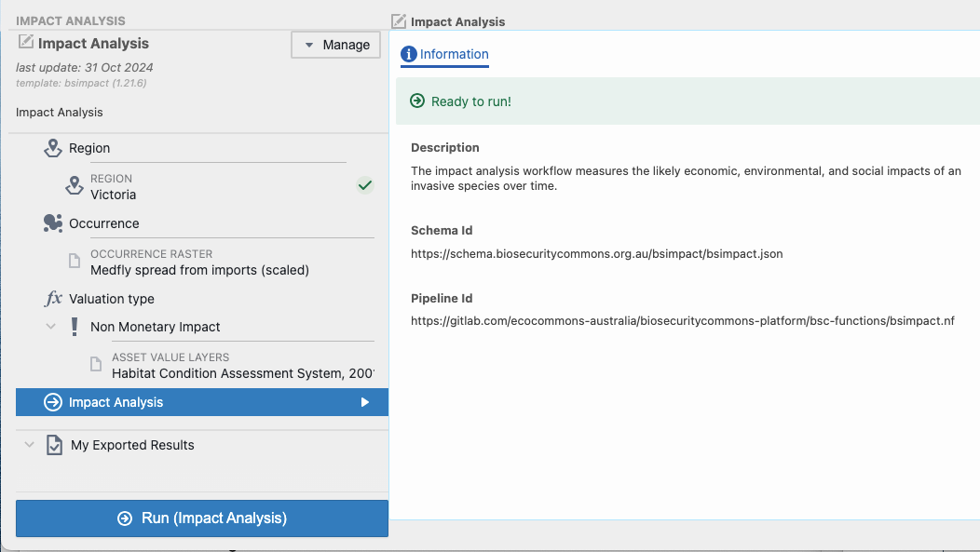Select the highlighted Impact Analysis step

202,402
